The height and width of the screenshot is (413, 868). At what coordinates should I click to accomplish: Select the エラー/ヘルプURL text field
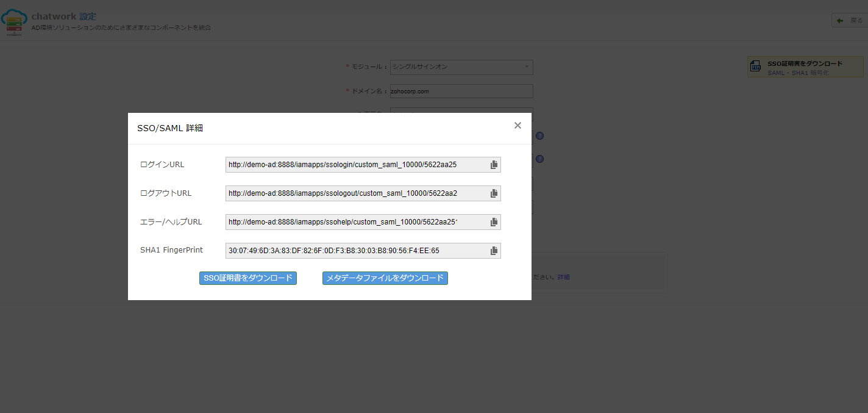(x=363, y=222)
